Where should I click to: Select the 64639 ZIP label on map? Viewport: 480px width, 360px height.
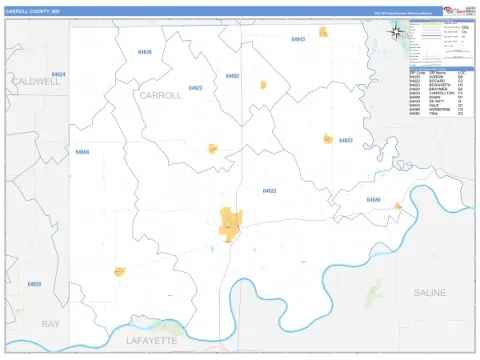(x=373, y=200)
